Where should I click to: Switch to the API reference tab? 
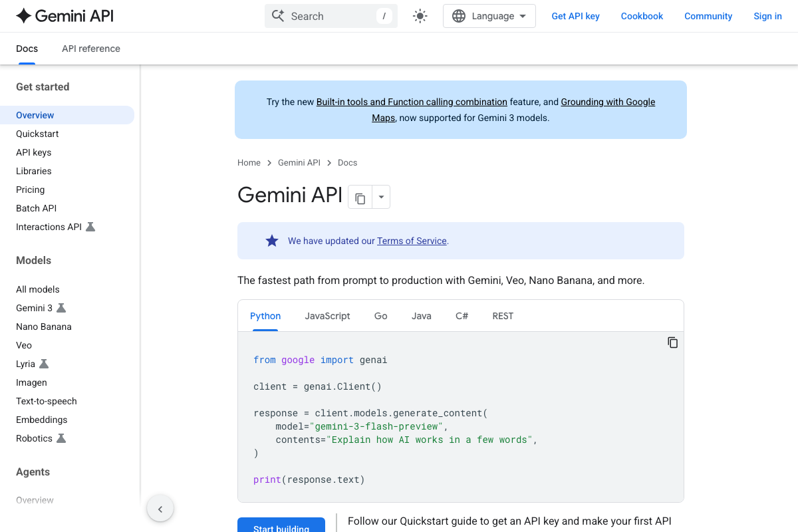[91, 49]
